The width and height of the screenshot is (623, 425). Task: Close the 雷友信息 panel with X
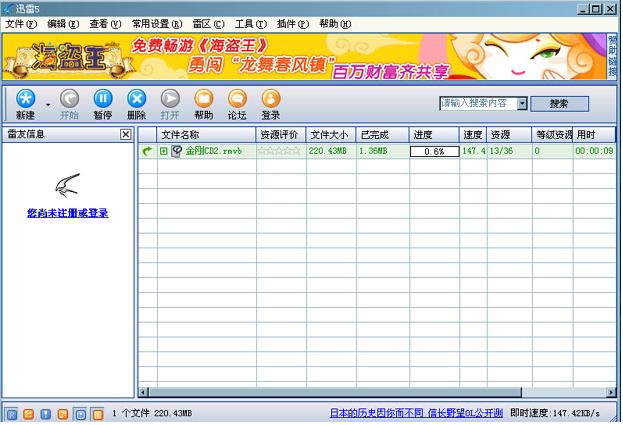pyautogui.click(x=126, y=135)
